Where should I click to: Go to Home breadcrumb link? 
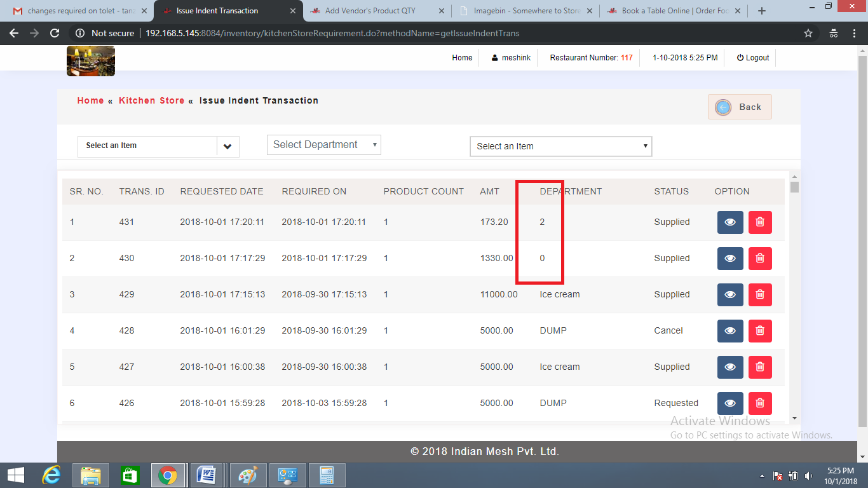coord(90,100)
